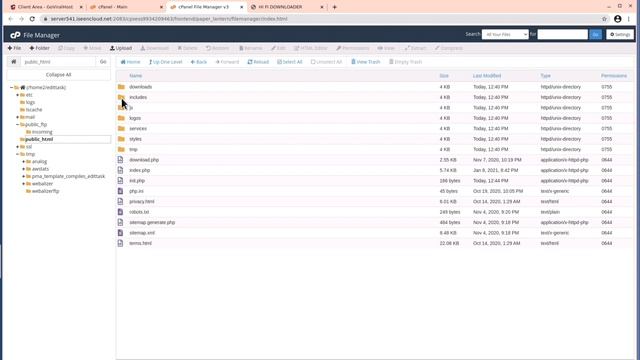
Task: Select the lscache folder in tree
Action: point(34,109)
